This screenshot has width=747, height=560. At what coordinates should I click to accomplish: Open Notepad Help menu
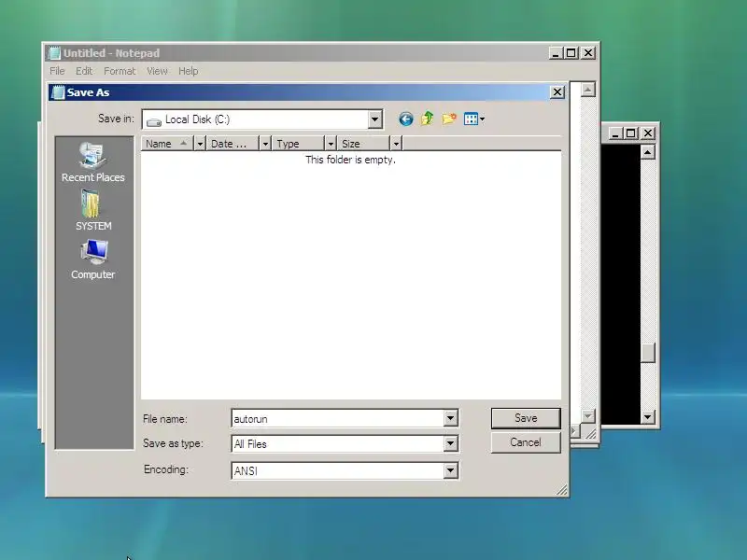pos(189,71)
